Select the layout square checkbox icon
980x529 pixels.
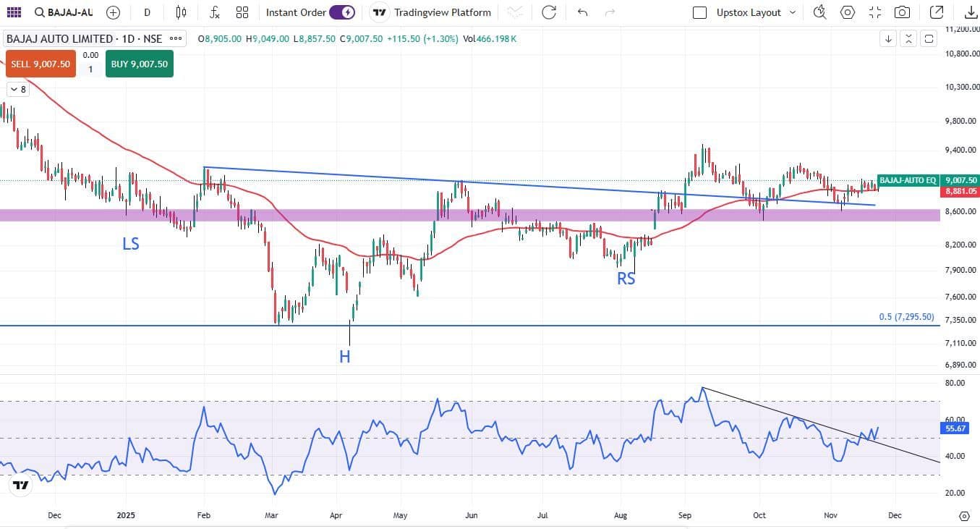[x=699, y=12]
